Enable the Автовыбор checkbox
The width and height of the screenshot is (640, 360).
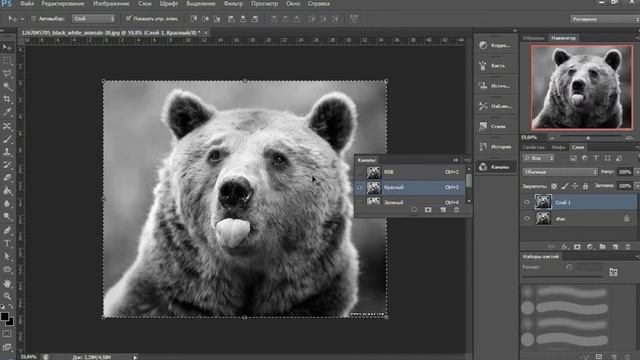pyautogui.click(x=33, y=19)
